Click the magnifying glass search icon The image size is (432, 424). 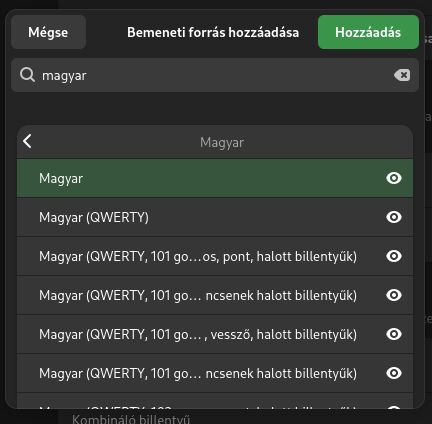click(x=27, y=75)
